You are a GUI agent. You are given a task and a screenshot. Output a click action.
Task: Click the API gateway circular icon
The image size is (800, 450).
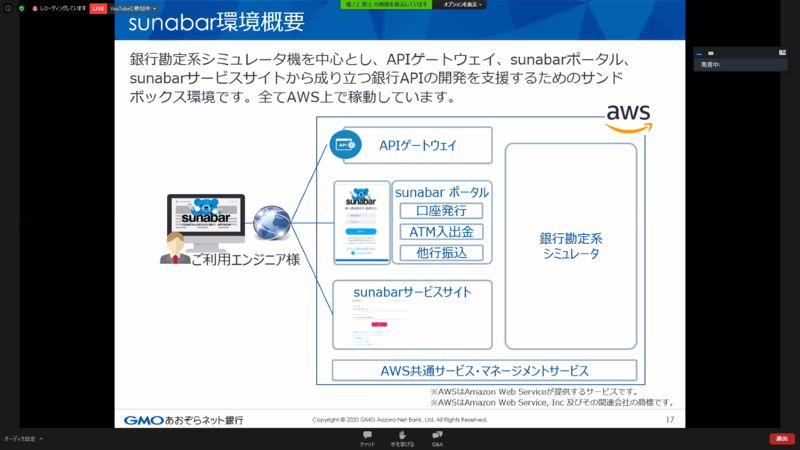345,145
